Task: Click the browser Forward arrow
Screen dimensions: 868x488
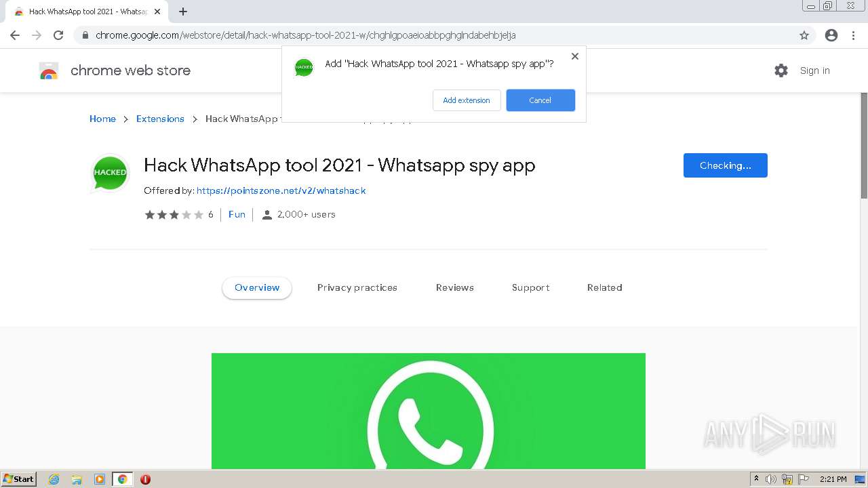Action: 37,35
